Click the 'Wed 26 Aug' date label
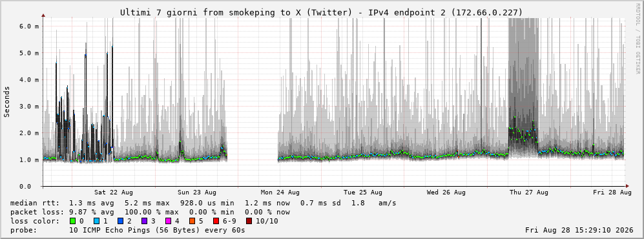The image size is (644, 239). pos(446,192)
